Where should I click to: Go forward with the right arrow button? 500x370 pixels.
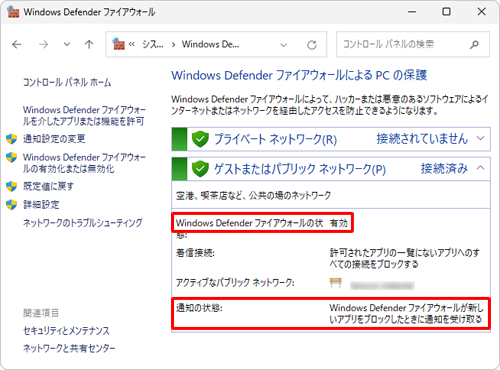pos(44,44)
